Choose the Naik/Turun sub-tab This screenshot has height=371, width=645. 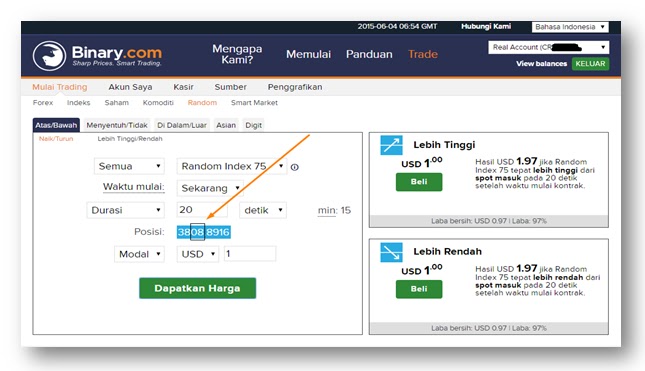tap(56, 139)
